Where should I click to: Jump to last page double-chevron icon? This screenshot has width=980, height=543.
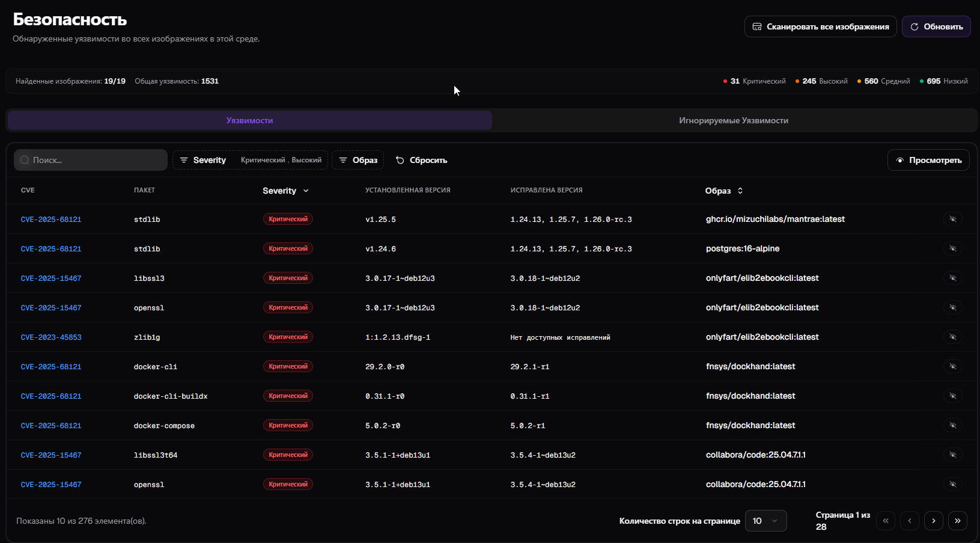[957, 521]
